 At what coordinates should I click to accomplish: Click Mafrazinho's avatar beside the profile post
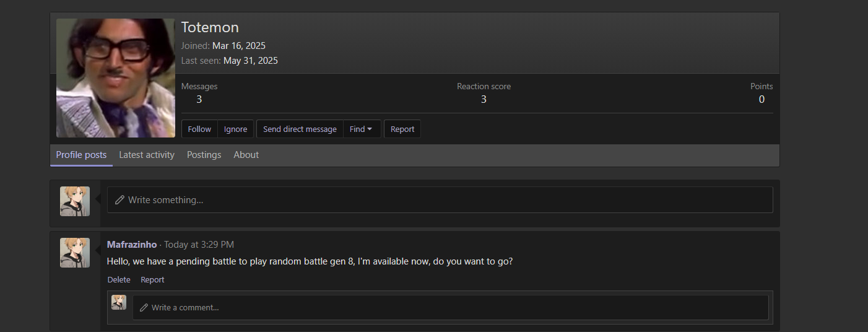pos(75,253)
